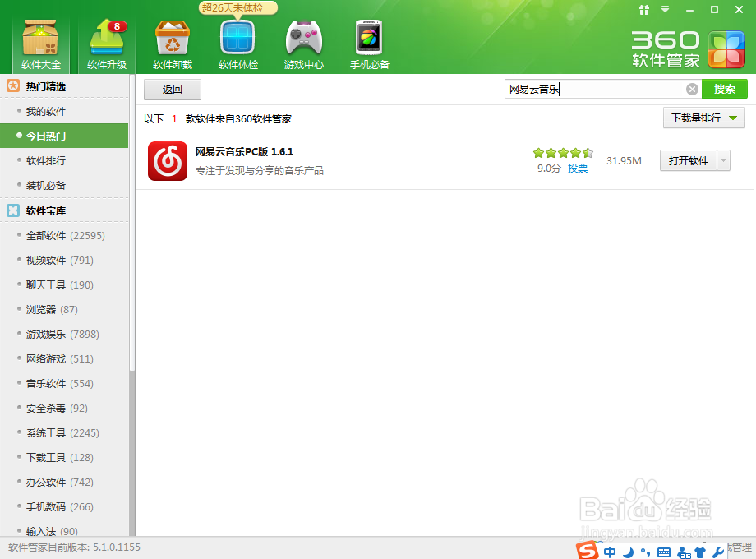Toggle Sogou punctuation mode icon
756x559 pixels.
click(x=645, y=552)
